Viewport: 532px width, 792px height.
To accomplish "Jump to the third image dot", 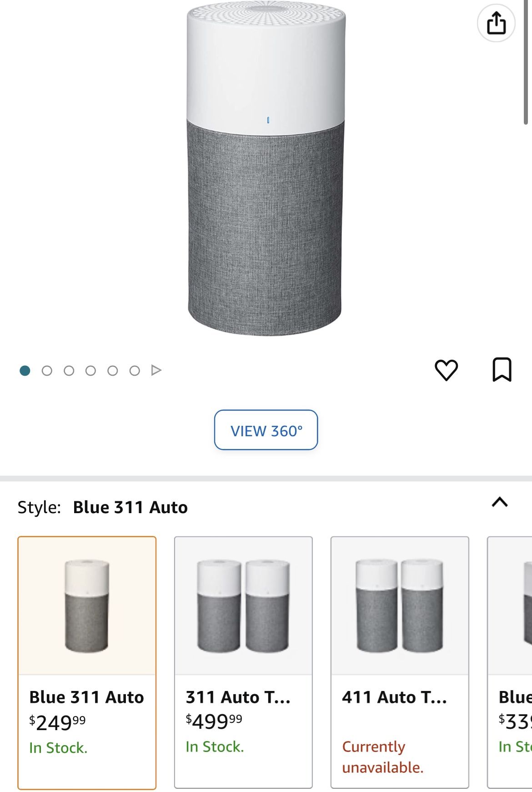I will [69, 371].
